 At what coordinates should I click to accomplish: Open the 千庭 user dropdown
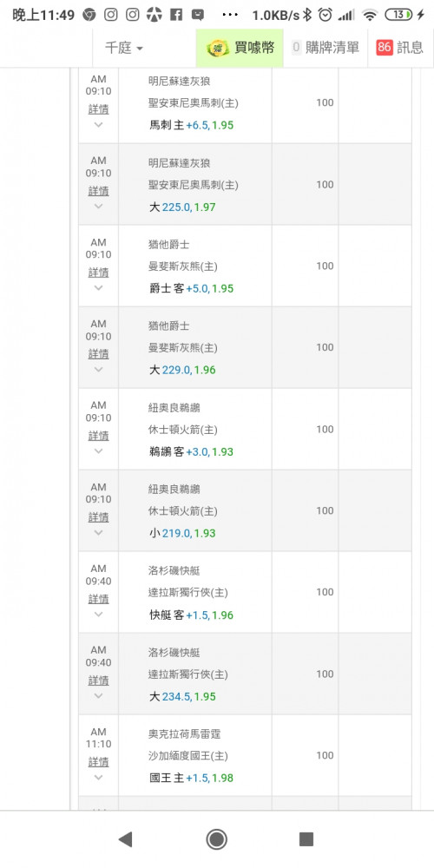coord(124,48)
